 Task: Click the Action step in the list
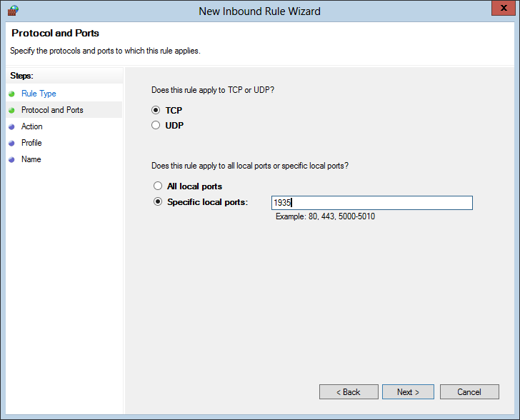coord(32,126)
